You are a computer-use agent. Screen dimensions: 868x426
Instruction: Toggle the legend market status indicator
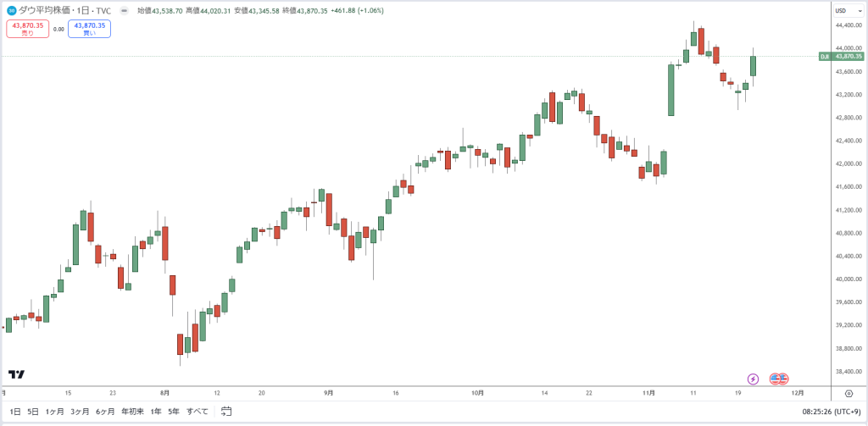125,10
